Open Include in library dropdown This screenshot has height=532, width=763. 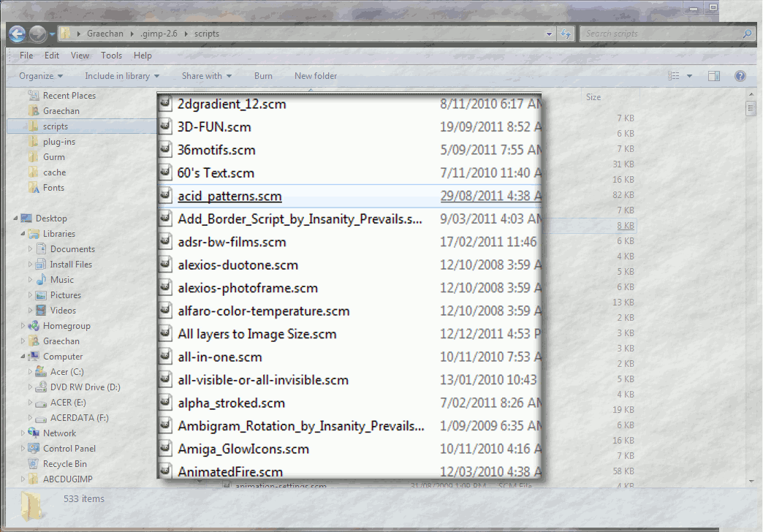point(122,76)
